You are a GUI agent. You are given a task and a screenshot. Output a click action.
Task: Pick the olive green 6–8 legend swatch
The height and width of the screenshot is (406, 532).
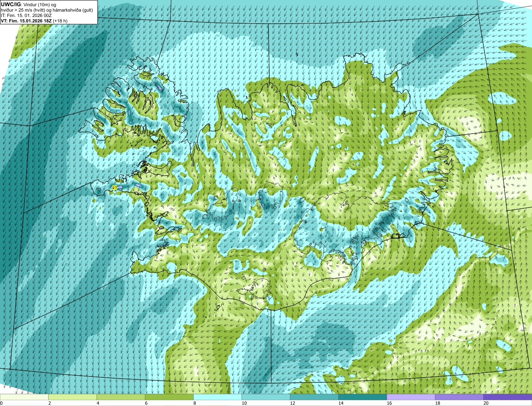tap(169, 397)
